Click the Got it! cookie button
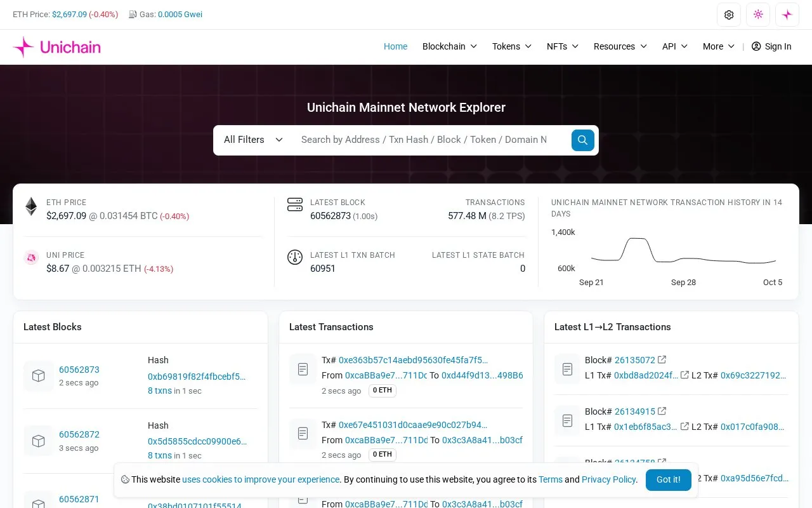Screen dimensions: 812x508 [669, 480]
